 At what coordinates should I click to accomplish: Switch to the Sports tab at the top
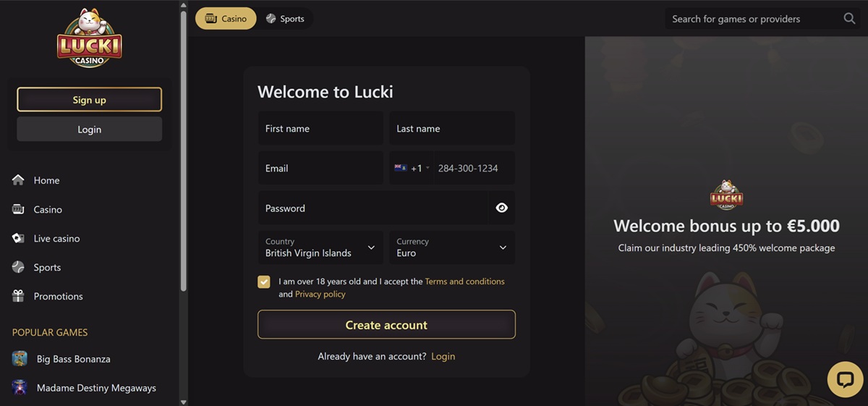pos(285,19)
